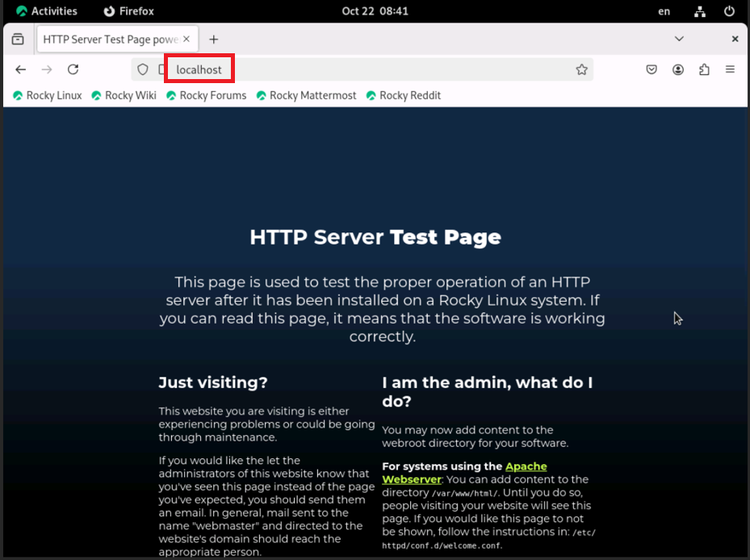
Task: Open the en keyboard language selector
Action: [664, 11]
